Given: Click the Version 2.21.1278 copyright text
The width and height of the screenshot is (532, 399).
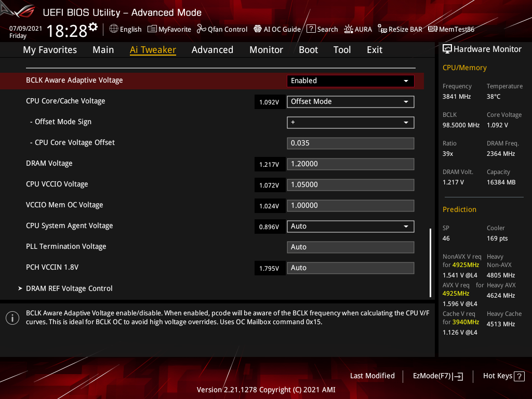Looking at the screenshot, I should click(266, 390).
